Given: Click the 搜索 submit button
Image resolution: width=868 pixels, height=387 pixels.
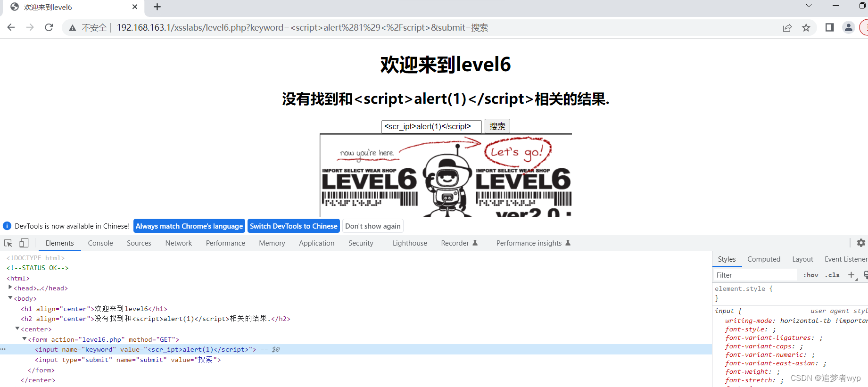Looking at the screenshot, I should tap(497, 126).
